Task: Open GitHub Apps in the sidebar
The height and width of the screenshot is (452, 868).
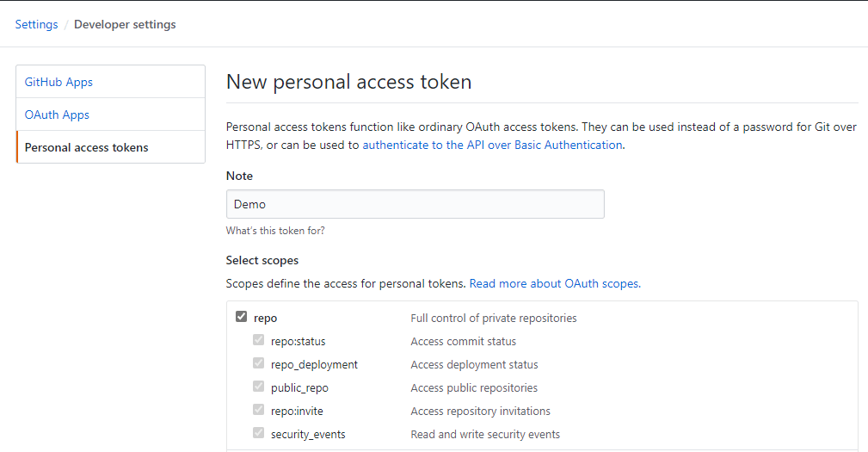Action: (58, 82)
